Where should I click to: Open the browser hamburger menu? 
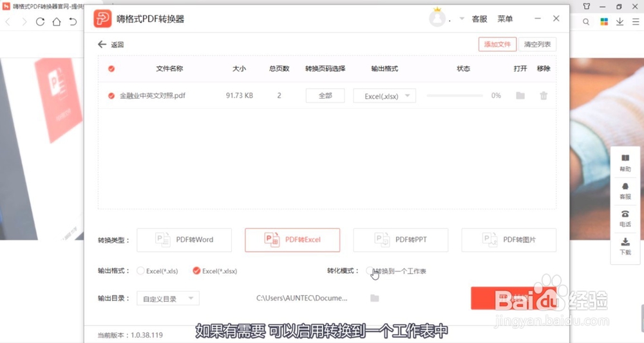pyautogui.click(x=636, y=22)
